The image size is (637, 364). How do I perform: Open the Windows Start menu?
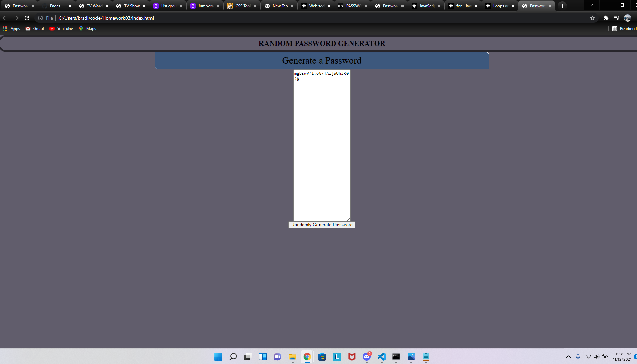click(x=218, y=357)
